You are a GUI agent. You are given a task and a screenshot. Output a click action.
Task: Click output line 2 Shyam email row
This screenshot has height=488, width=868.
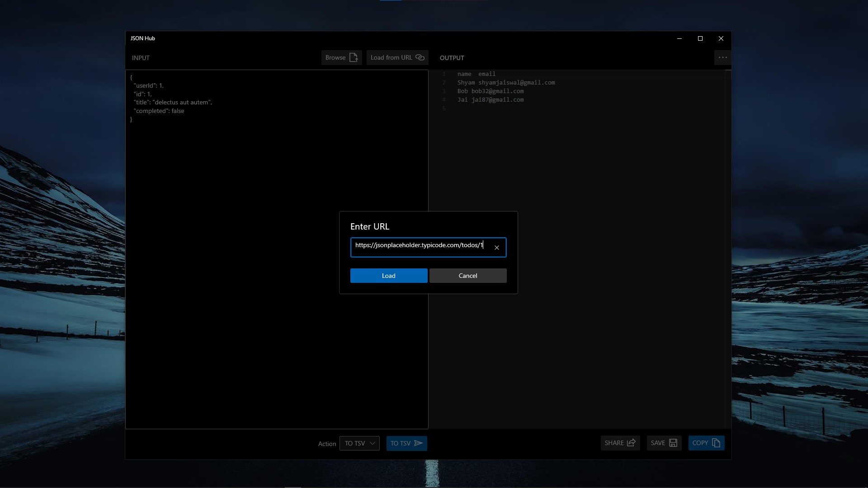pos(505,83)
